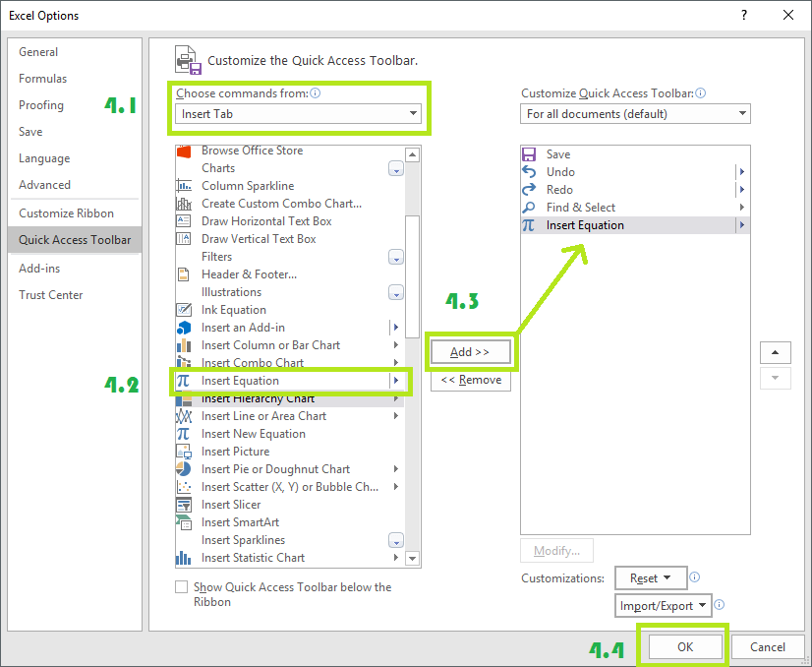The image size is (812, 667).
Task: Click the Find & Select magnifier icon
Action: [529, 208]
